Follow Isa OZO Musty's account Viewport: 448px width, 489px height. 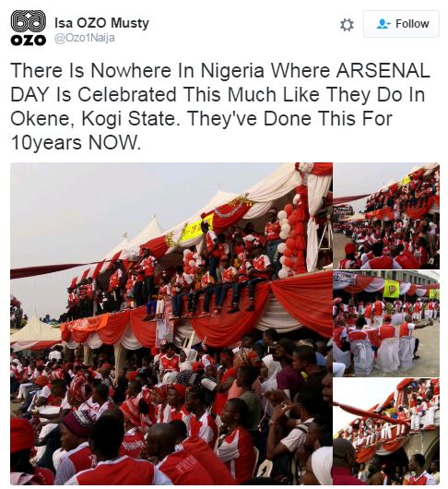point(401,24)
